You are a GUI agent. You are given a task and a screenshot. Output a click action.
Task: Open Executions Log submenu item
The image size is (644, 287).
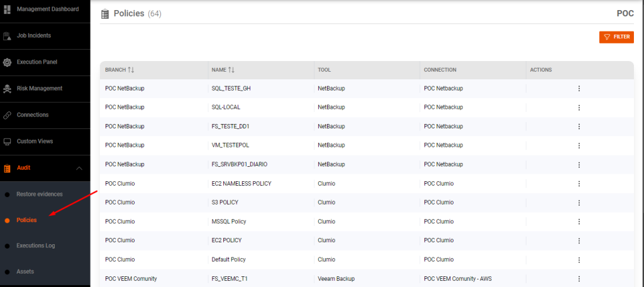pos(36,246)
